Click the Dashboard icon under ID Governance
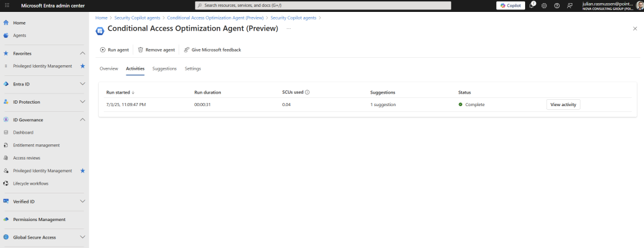The width and height of the screenshot is (644, 248). (x=6, y=132)
